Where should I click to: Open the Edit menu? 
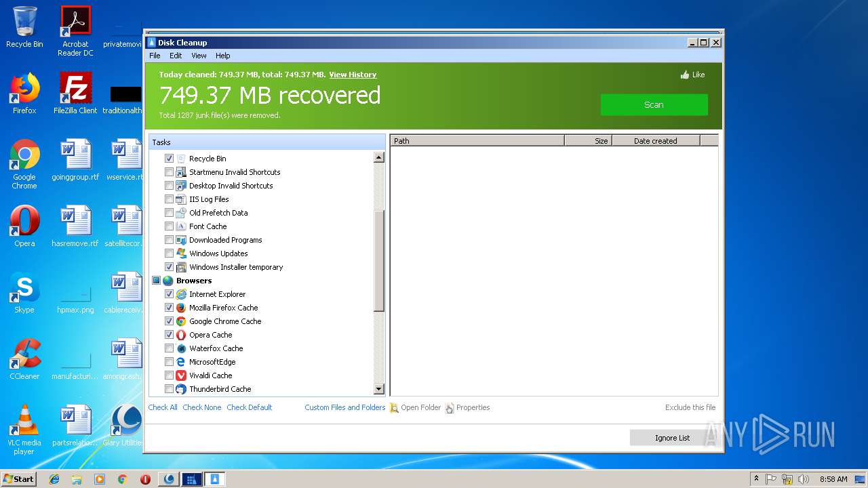tap(176, 56)
